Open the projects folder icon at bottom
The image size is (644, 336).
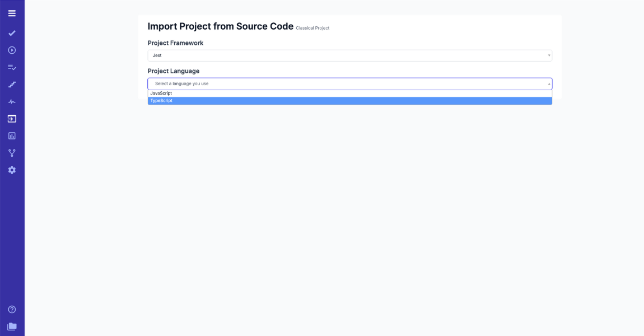tap(12, 326)
